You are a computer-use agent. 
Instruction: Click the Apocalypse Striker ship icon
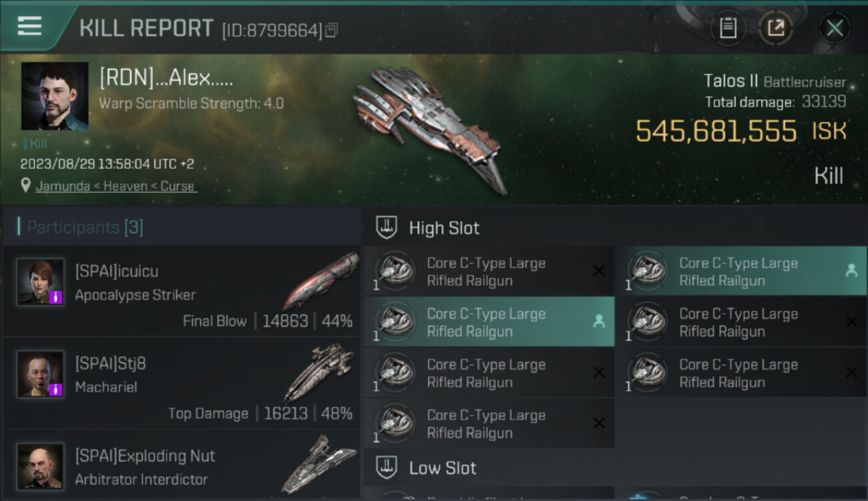coord(320,281)
